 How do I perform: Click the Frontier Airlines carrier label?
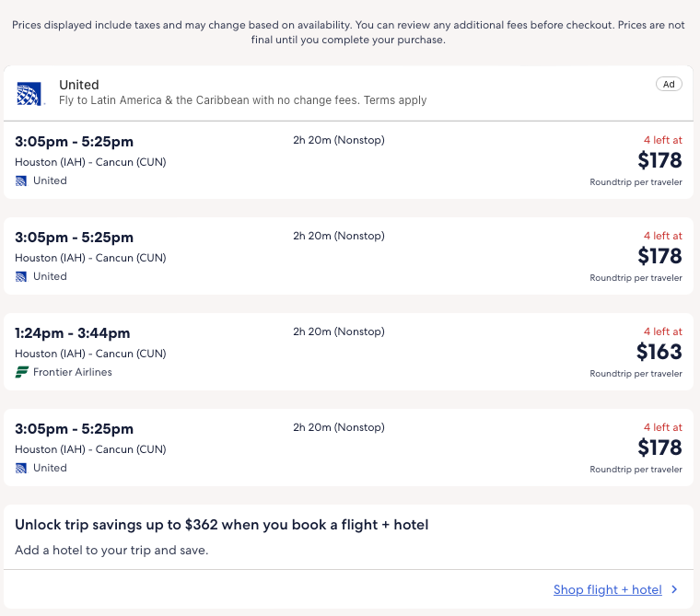(x=73, y=372)
